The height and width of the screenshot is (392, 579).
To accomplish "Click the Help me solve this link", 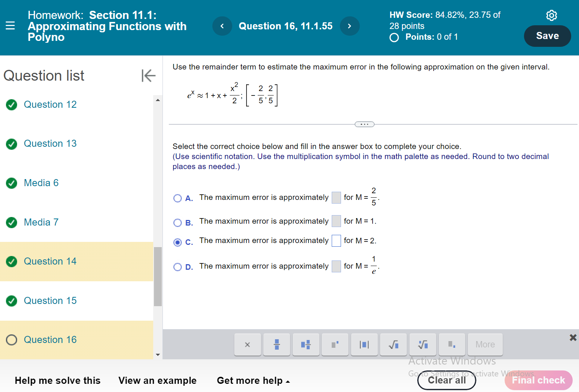I will [x=58, y=380].
